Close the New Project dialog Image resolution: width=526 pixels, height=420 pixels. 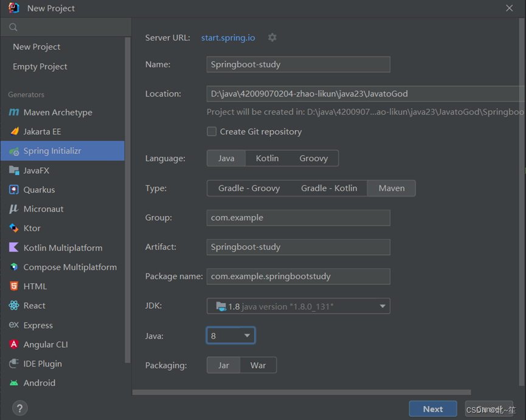click(509, 8)
